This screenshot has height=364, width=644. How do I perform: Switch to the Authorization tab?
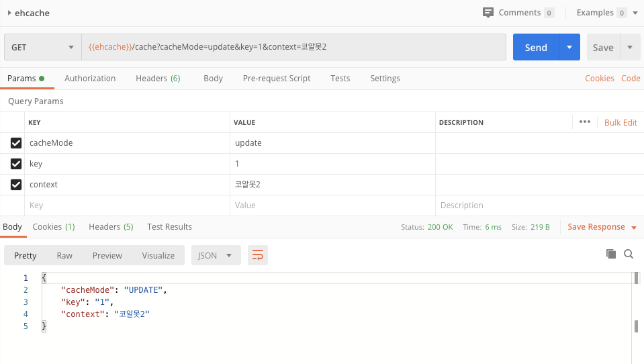90,78
